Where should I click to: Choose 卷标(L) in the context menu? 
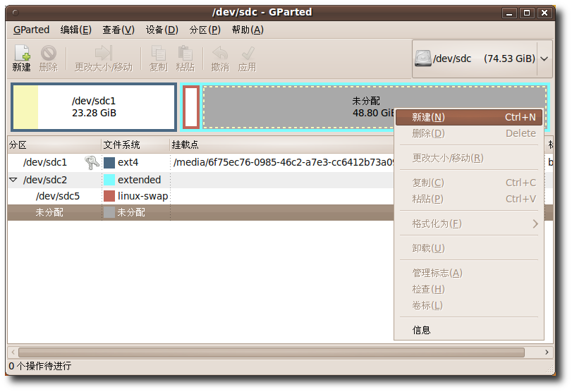[469, 305]
